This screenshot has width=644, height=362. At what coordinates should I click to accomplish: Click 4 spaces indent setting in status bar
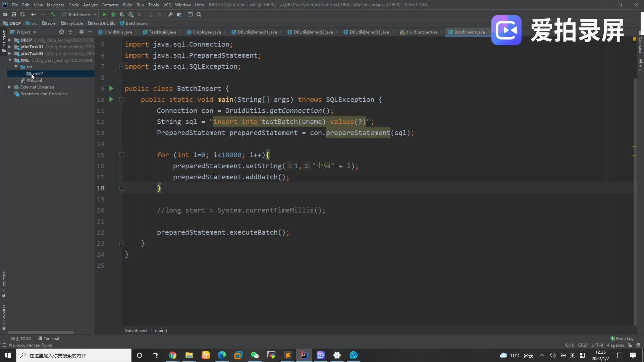615,345
